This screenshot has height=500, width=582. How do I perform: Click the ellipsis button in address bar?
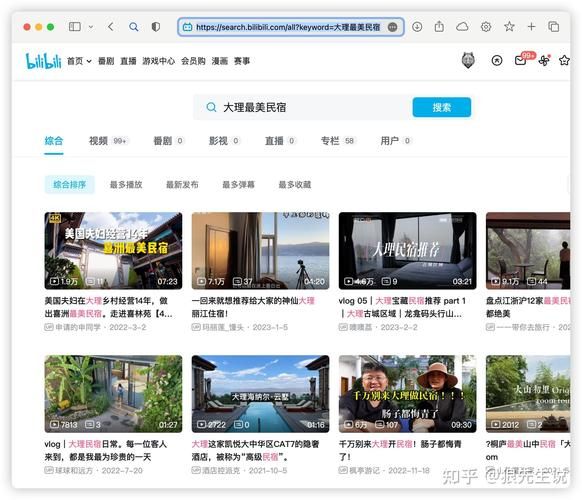coord(392,27)
